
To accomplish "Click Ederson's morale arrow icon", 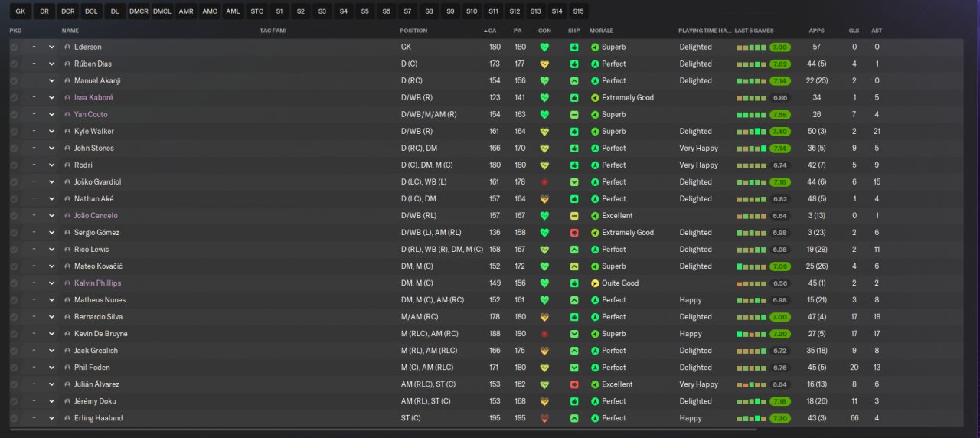I will (x=595, y=47).
